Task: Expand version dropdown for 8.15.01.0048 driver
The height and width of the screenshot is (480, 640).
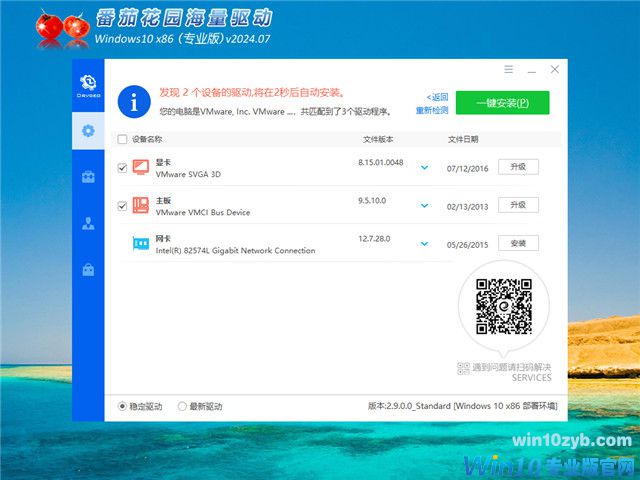Action: [x=424, y=167]
